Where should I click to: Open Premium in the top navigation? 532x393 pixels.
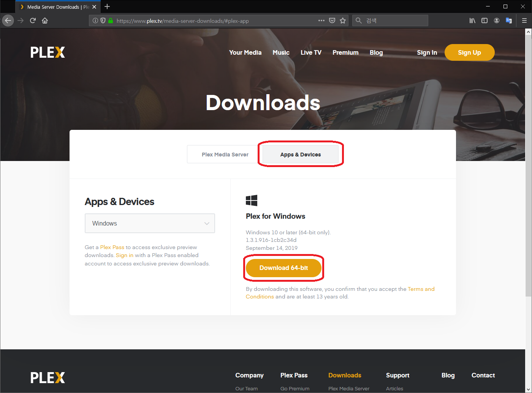coord(345,52)
